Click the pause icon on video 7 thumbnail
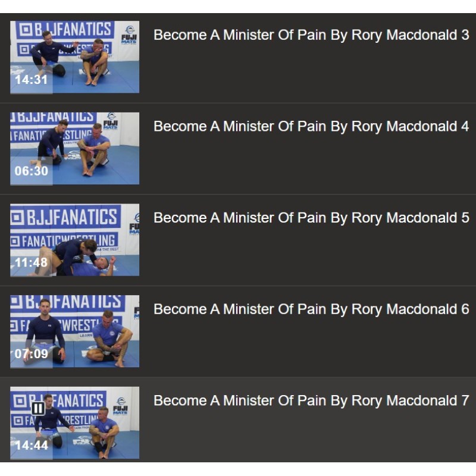This screenshot has width=476, height=476. pyautogui.click(x=38, y=408)
